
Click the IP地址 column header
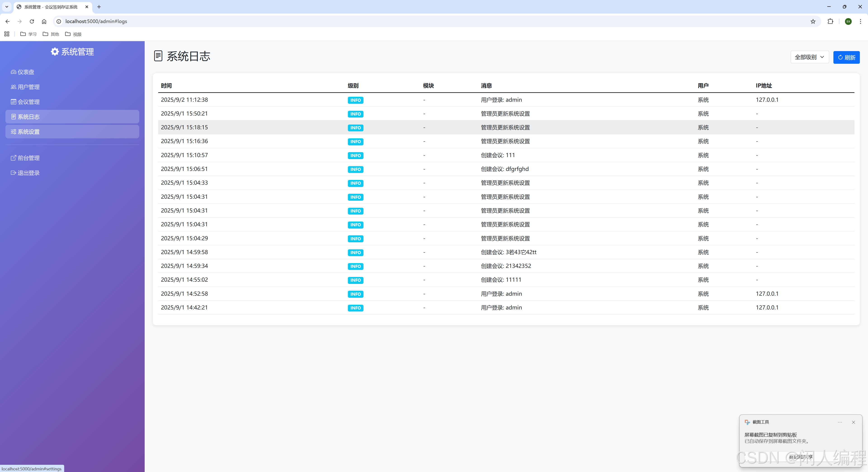click(x=764, y=86)
